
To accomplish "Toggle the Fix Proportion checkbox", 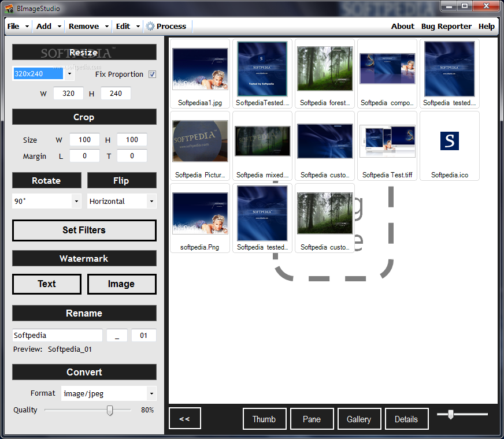I will [153, 74].
